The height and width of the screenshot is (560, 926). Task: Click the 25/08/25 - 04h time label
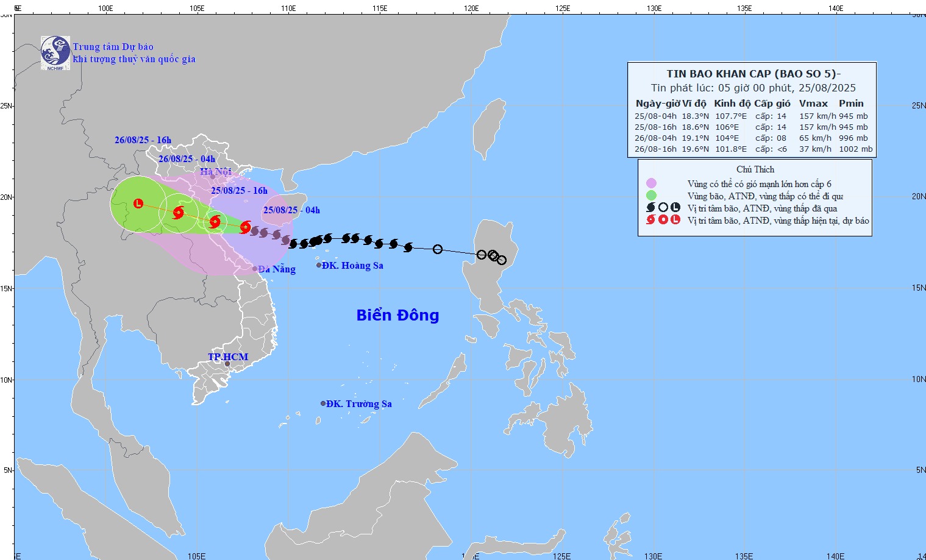click(291, 210)
